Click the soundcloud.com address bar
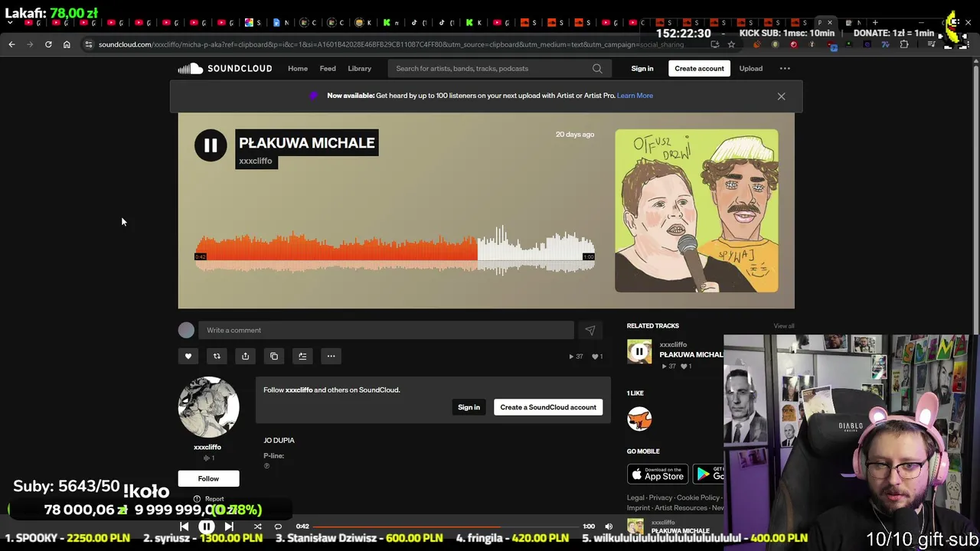Viewport: 980px width, 551px height. pos(390,44)
